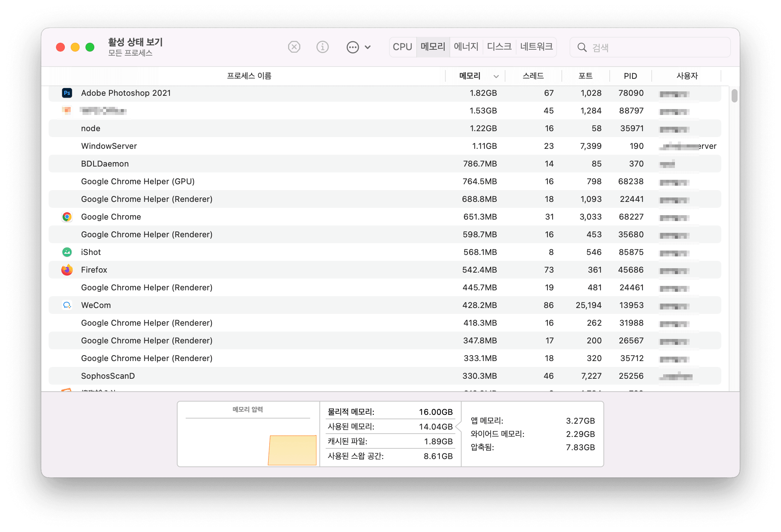Click the 25,194 ports value for WeCom
The height and width of the screenshot is (532, 781).
pos(588,305)
